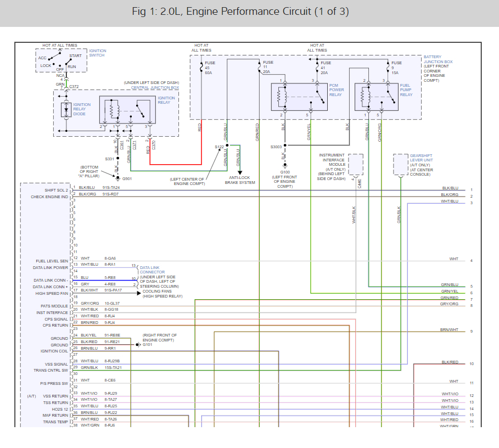Click the G901 ground point
This screenshot has height=448, width=499.
pyautogui.click(x=117, y=178)
